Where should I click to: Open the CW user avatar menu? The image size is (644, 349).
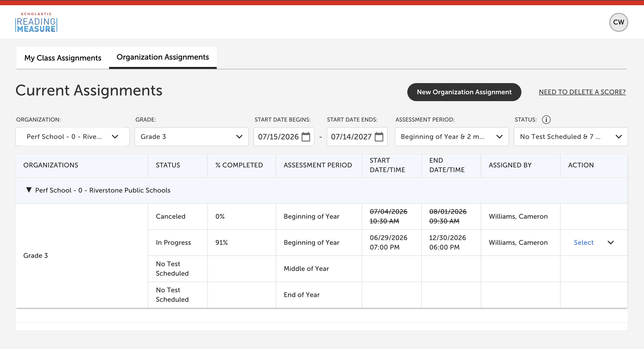point(618,22)
